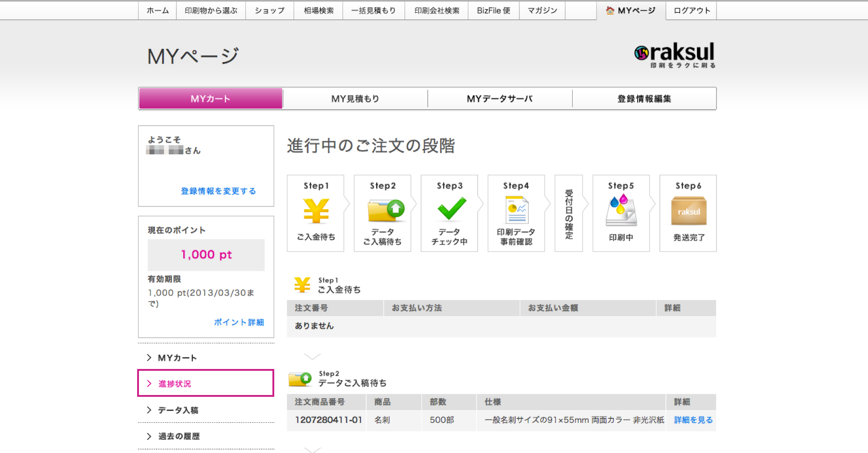Click the Step6 raksul shipping box icon

tap(688, 211)
